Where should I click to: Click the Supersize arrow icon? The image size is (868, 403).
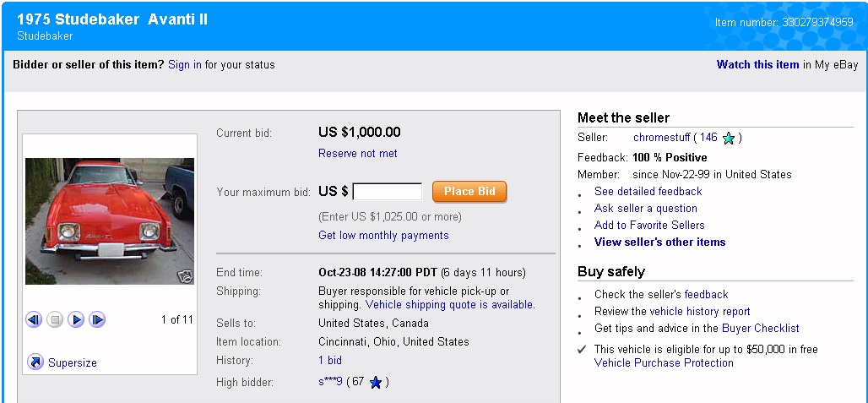(35, 362)
